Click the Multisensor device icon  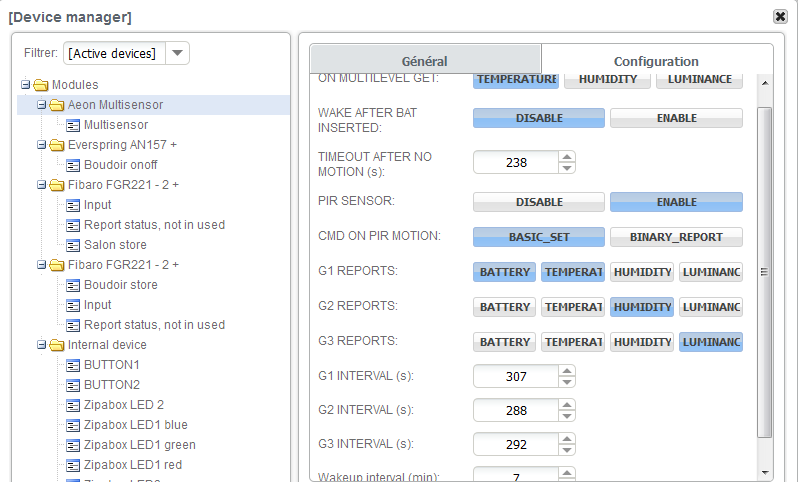(x=73, y=125)
